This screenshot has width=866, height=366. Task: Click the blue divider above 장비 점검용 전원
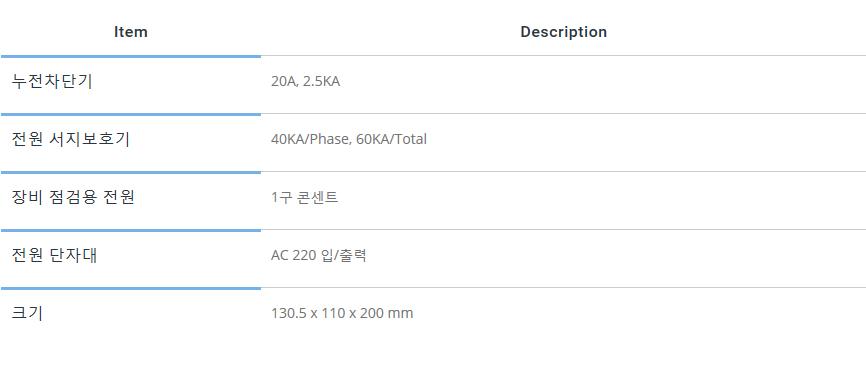coord(131,172)
